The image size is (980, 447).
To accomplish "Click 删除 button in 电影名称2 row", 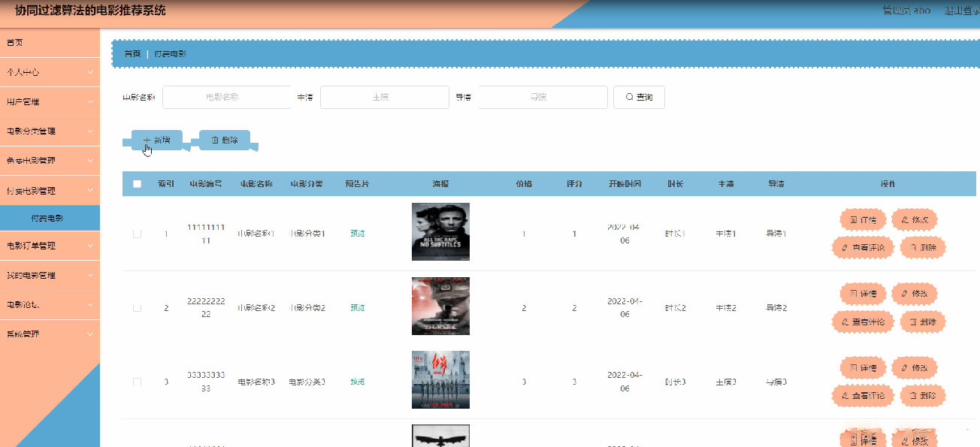I will [x=922, y=322].
